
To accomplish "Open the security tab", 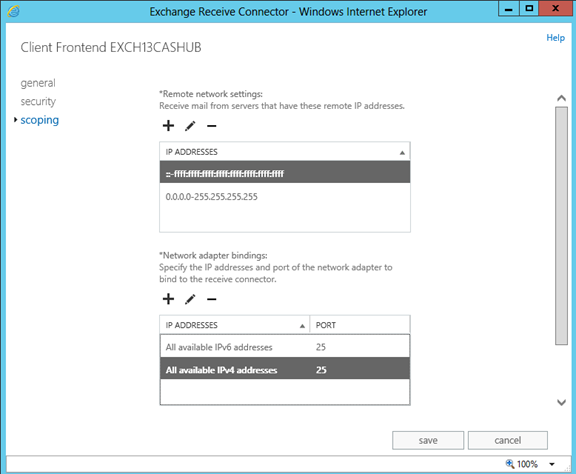I will click(x=38, y=101).
